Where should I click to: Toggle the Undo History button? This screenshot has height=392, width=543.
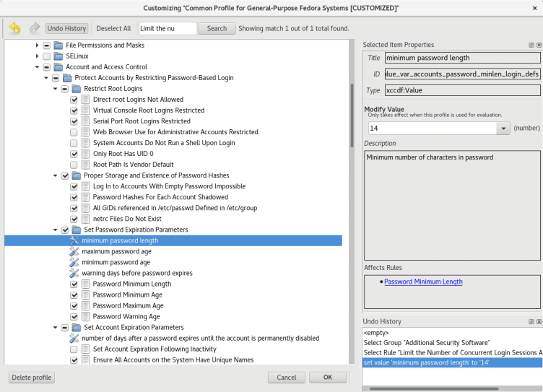coord(66,28)
